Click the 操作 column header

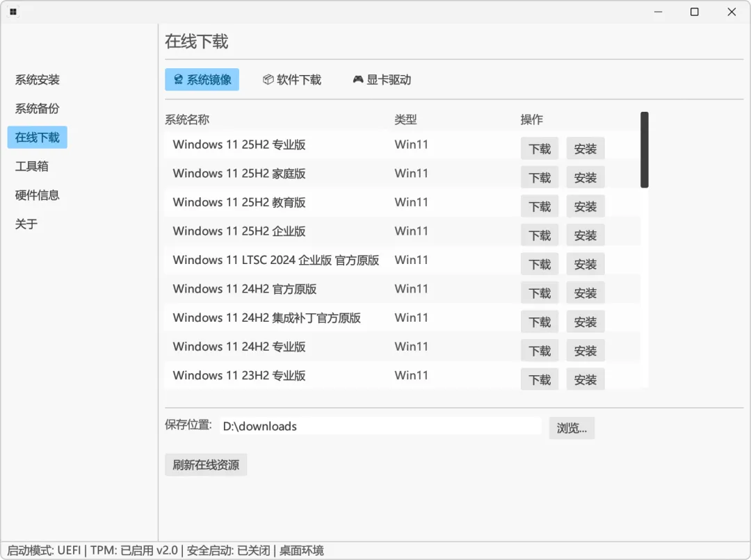coord(532,120)
